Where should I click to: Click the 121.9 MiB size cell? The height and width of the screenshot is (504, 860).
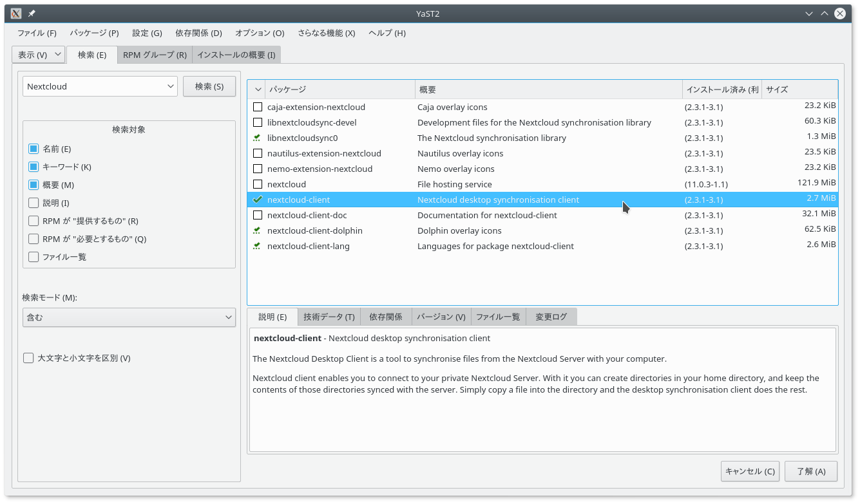(816, 183)
